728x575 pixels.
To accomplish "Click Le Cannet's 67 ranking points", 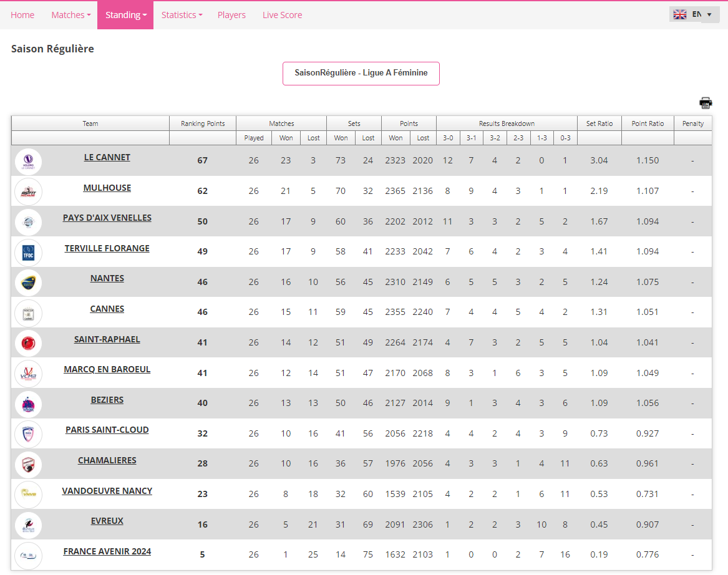I will tap(202, 160).
